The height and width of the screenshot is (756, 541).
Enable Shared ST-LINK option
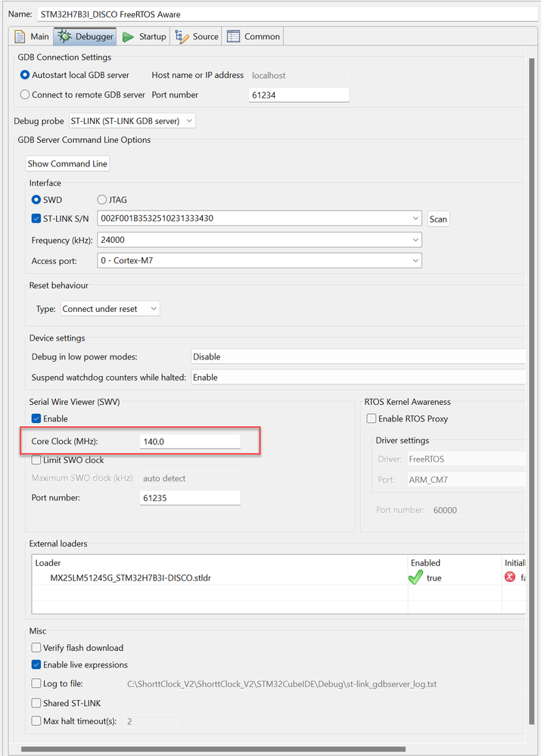[36, 703]
